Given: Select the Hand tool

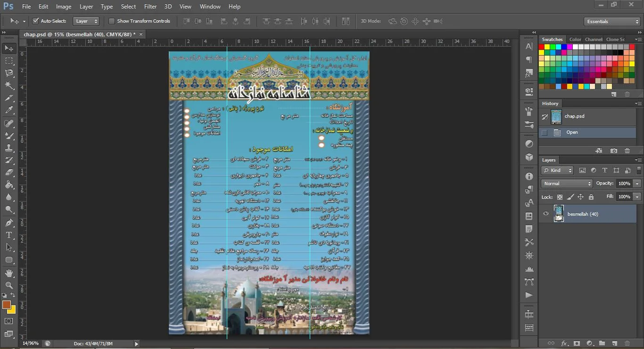Looking at the screenshot, I should 9,273.
